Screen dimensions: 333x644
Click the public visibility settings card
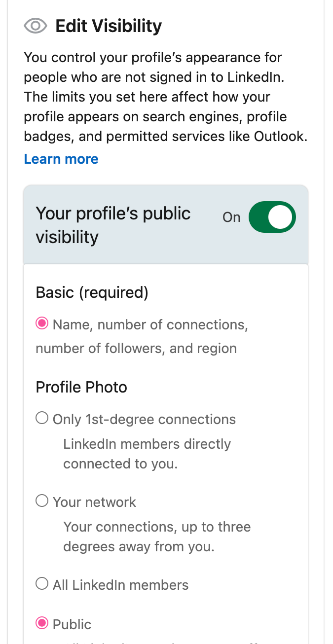[165, 224]
